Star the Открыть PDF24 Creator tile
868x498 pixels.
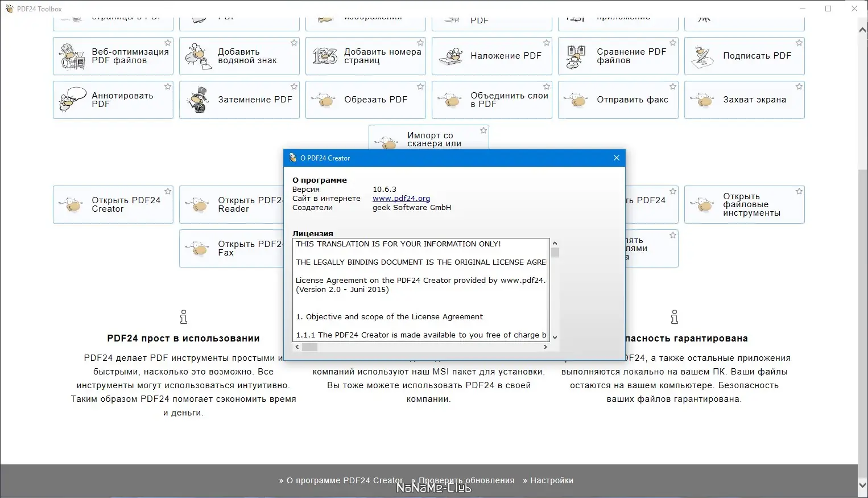(168, 191)
